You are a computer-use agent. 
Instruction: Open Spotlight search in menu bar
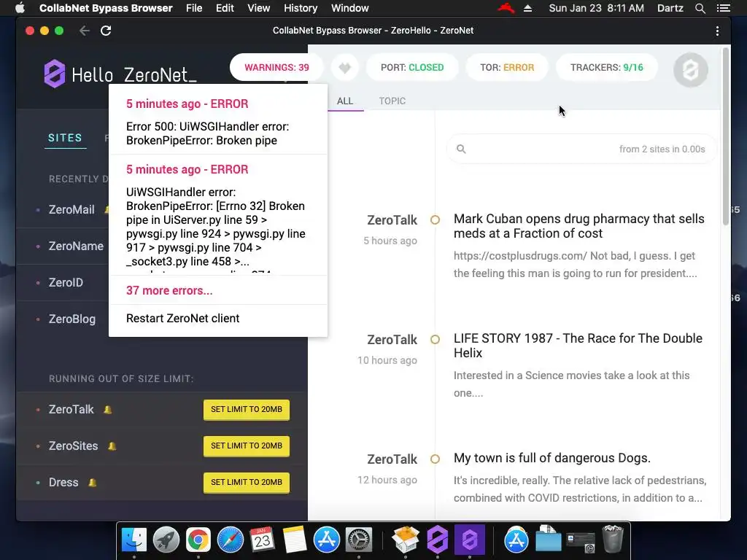[700, 8]
